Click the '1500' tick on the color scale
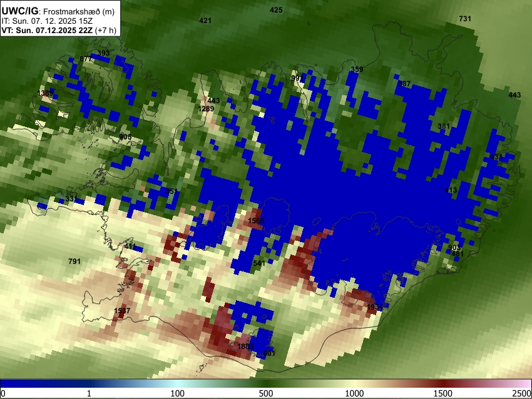Image resolution: width=532 pixels, height=399 pixels. coord(443,393)
